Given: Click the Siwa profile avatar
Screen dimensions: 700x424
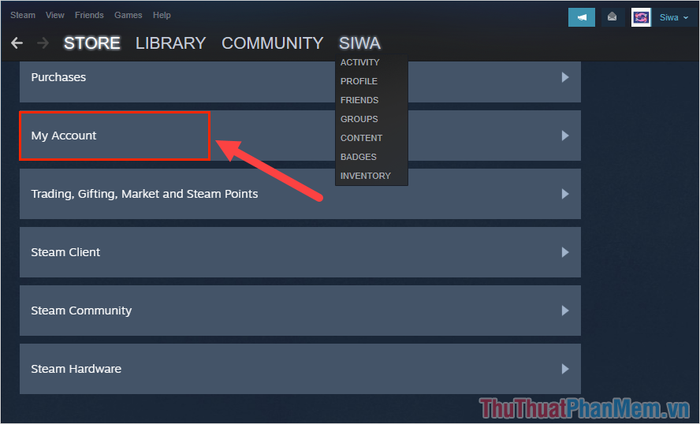Looking at the screenshot, I should tap(641, 17).
